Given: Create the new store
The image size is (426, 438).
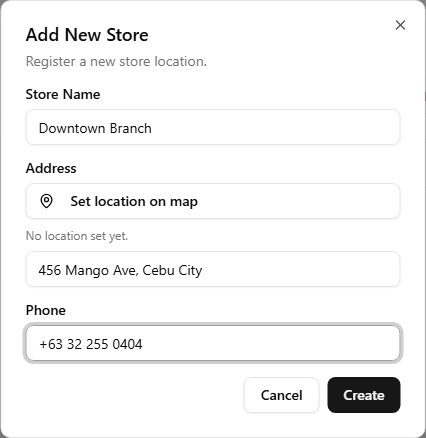Looking at the screenshot, I should point(364,395).
